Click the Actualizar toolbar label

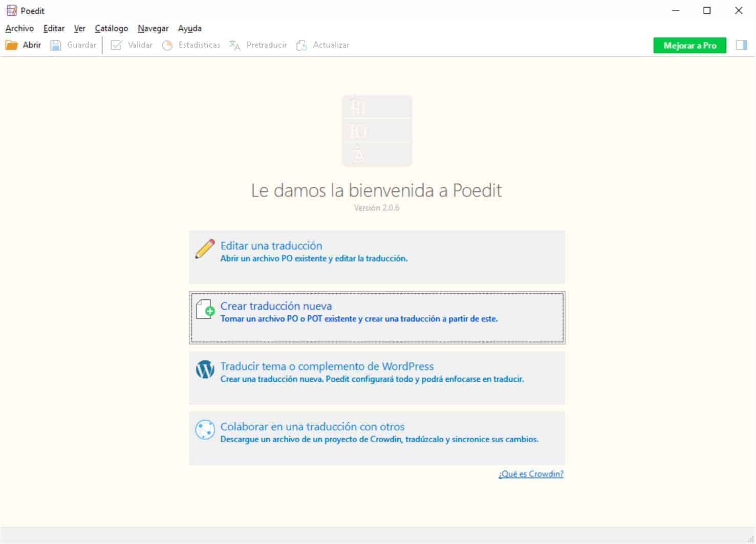point(331,45)
